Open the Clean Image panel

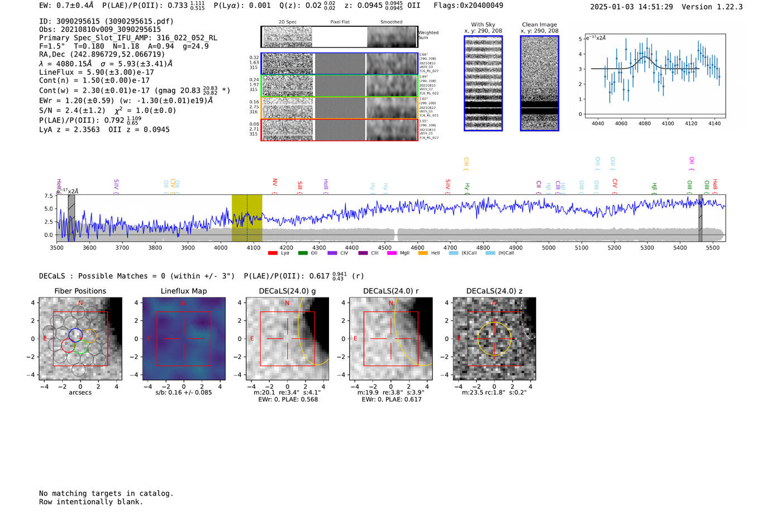540,83
